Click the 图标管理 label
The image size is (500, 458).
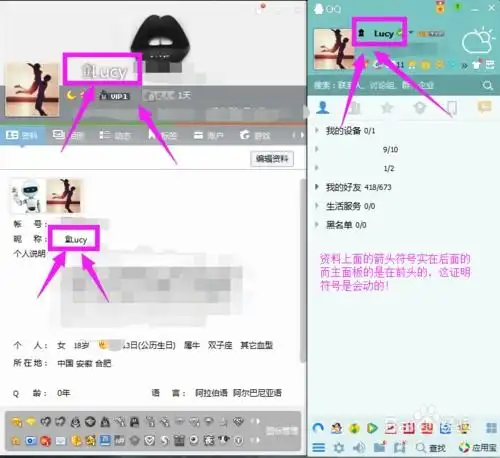point(282,431)
